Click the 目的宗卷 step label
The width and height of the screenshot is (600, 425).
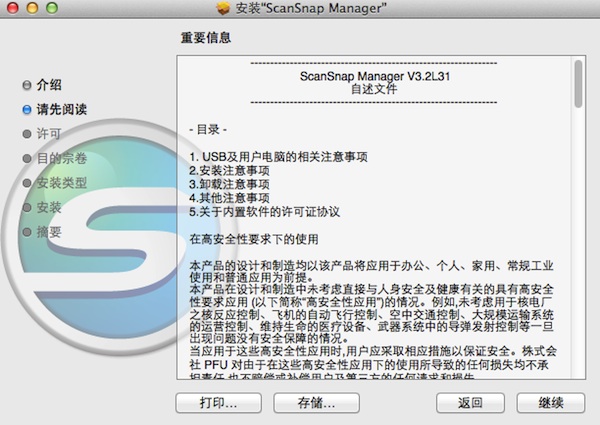tap(62, 158)
